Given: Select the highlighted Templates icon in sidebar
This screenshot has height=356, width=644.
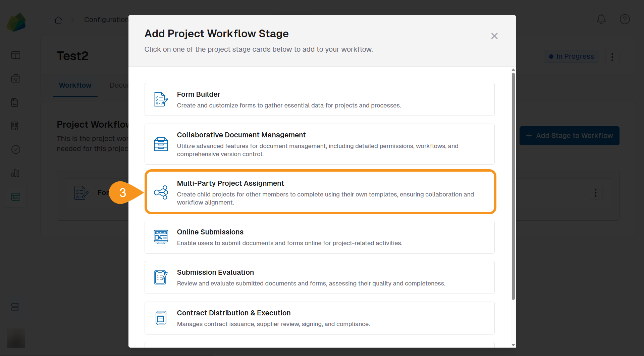Looking at the screenshot, I should pos(16,197).
